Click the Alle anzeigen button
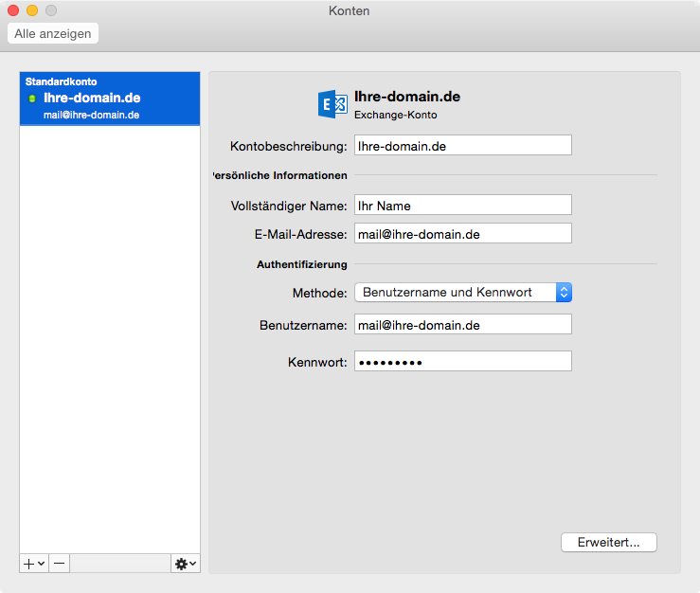Screen dimensions: 700x593 click(x=53, y=33)
